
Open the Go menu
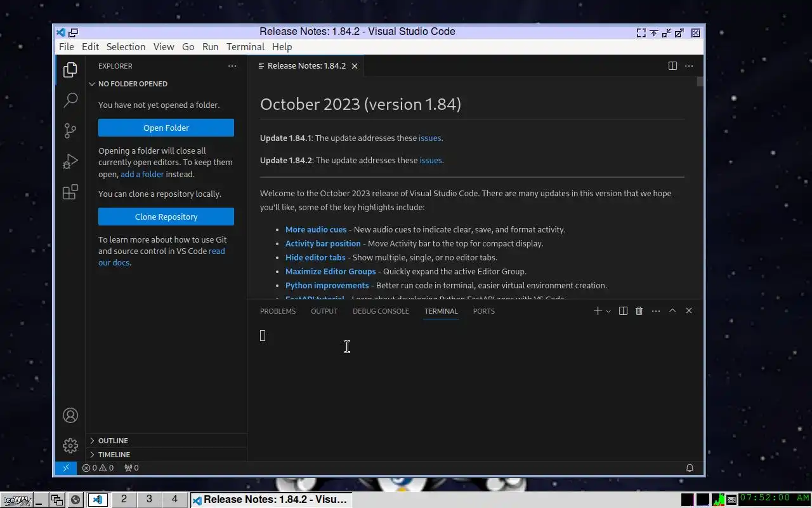(188, 47)
